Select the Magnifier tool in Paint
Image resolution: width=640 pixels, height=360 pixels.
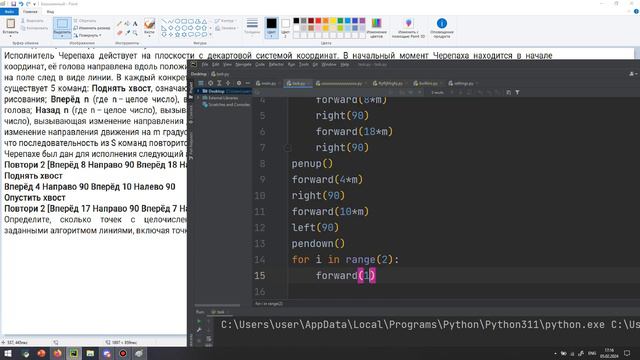[135, 32]
